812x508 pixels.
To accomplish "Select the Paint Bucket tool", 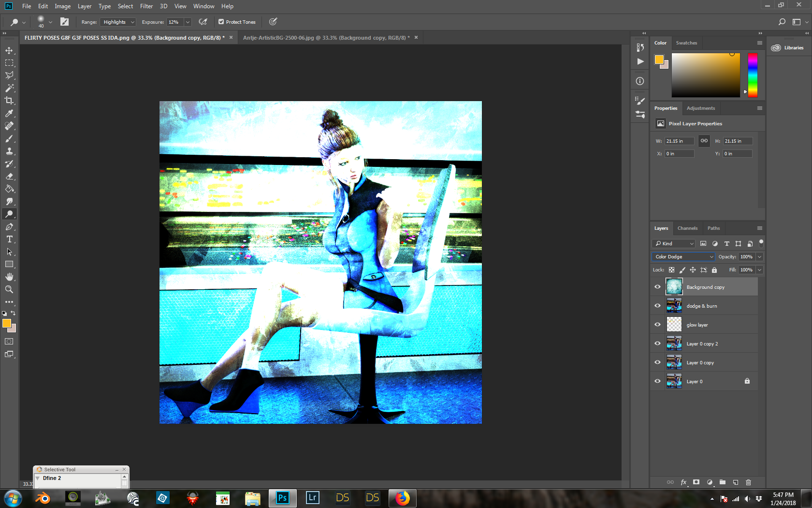I will (9, 189).
